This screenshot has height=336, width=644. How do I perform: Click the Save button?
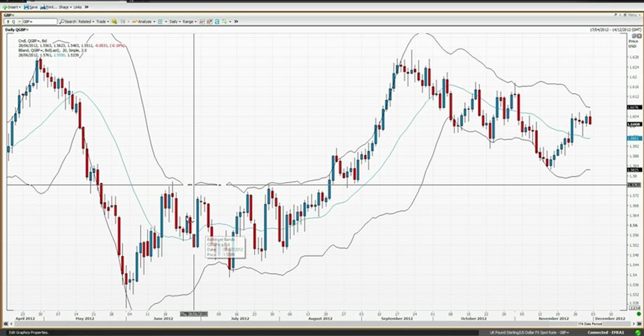click(x=31, y=7)
